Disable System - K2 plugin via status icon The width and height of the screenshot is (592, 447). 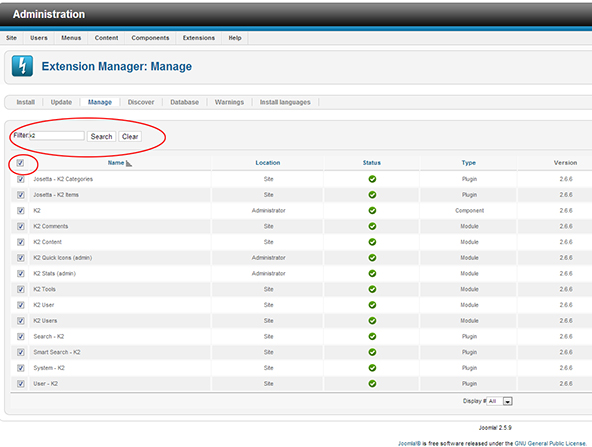372,368
